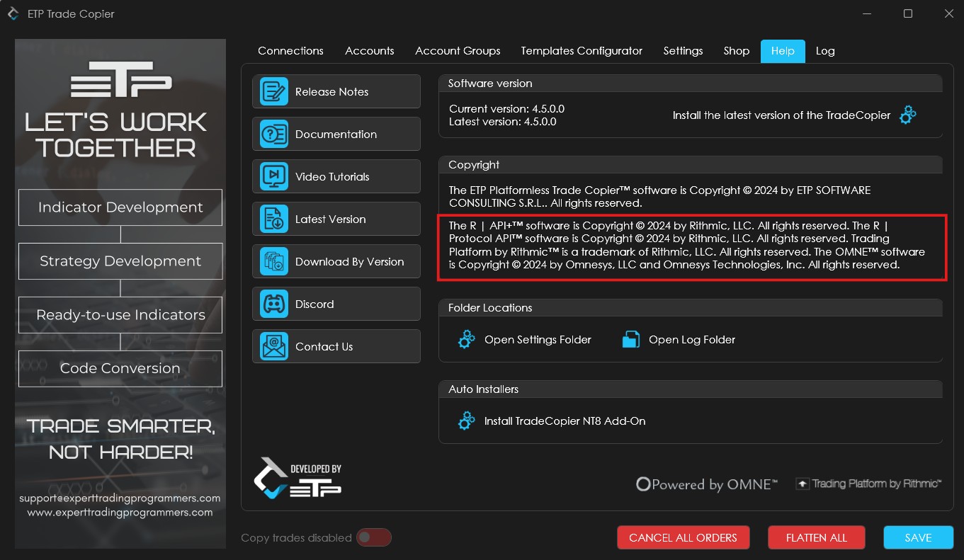Open the Account Groups tab
964x560 pixels.
point(458,51)
